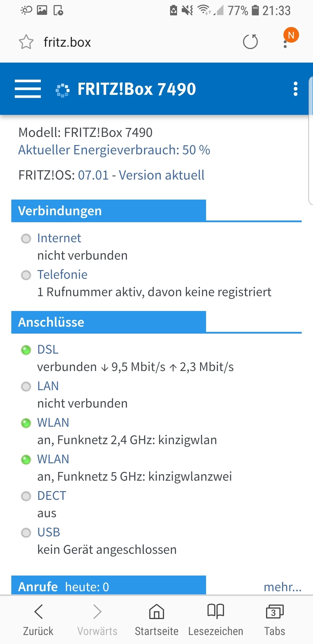Open the LAN status link
The height and width of the screenshot is (644, 313).
(48, 386)
